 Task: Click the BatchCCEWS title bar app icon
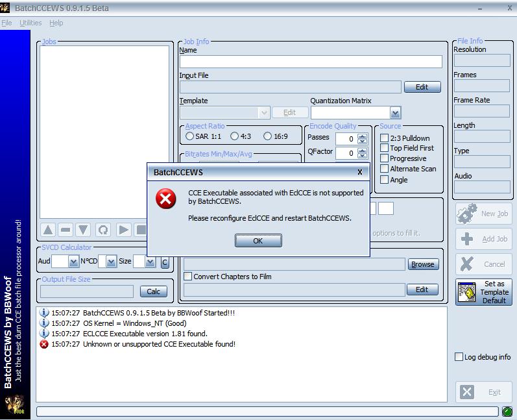click(x=5, y=8)
